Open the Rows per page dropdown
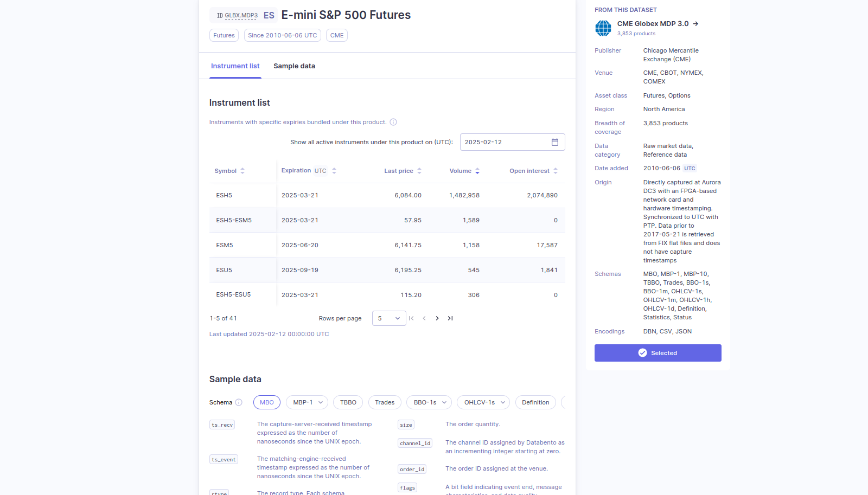868x495 pixels. (389, 318)
